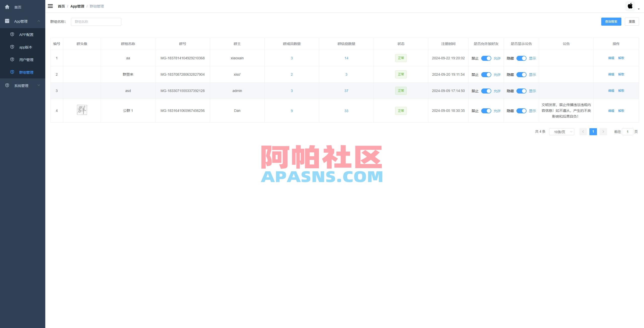
Task: Toggle friend-add switch on the asd row
Action: point(487,91)
